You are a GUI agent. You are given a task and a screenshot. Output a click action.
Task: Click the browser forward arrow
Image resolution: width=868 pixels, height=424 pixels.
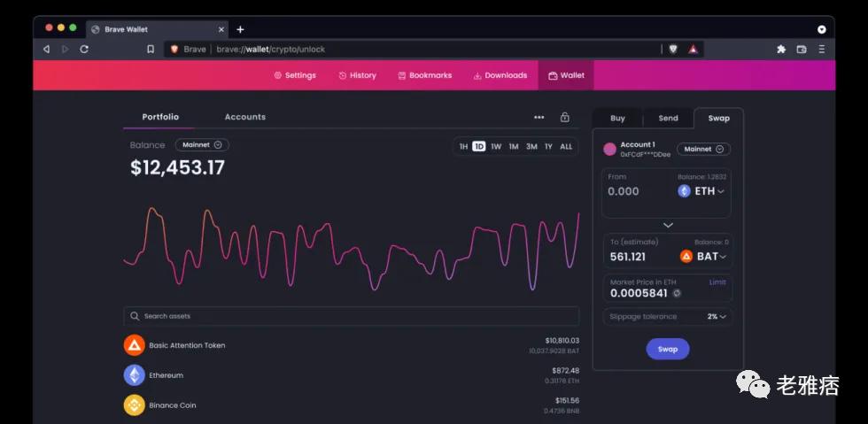(x=66, y=50)
